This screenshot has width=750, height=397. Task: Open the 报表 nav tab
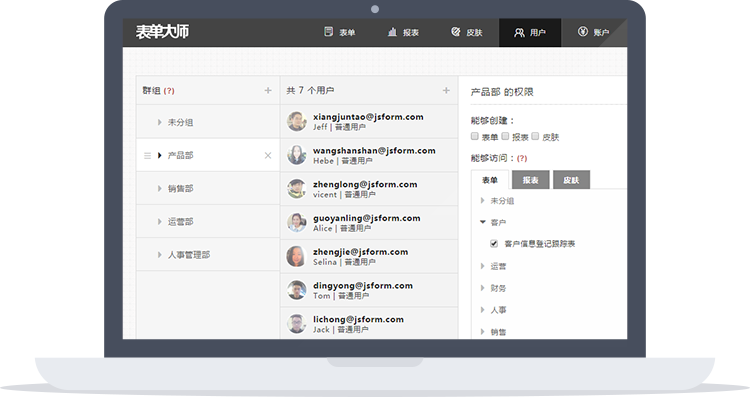point(404,33)
